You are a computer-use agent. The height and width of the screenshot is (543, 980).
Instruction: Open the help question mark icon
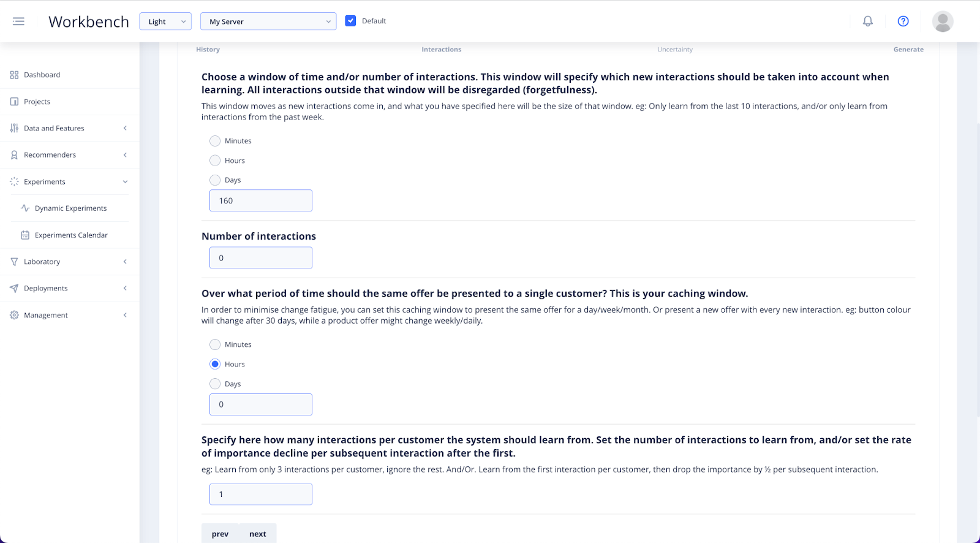(903, 21)
